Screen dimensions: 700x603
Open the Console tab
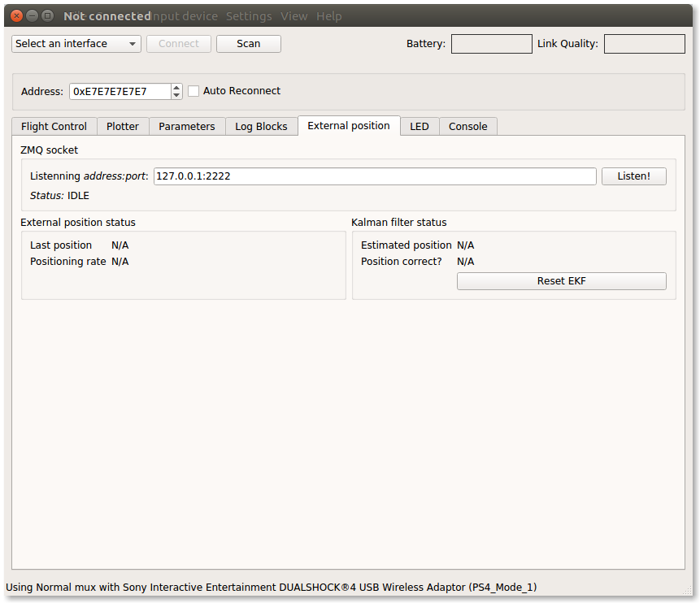[x=467, y=126]
